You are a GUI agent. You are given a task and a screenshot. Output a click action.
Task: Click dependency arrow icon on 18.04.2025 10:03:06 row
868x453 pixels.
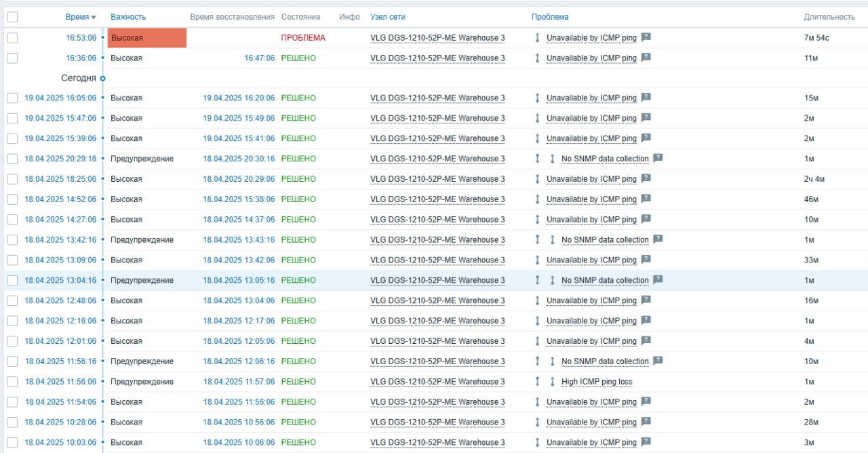point(537,443)
